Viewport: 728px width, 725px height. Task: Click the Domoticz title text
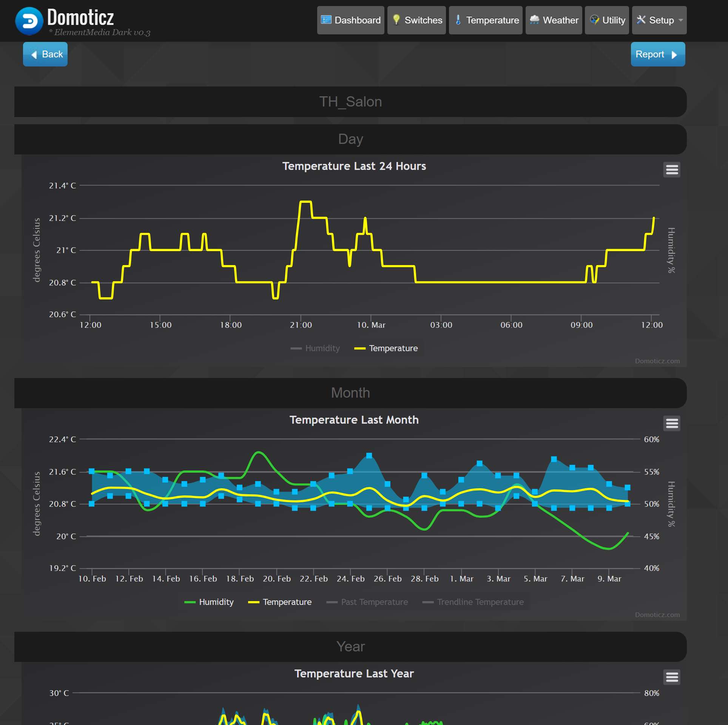pyautogui.click(x=80, y=17)
